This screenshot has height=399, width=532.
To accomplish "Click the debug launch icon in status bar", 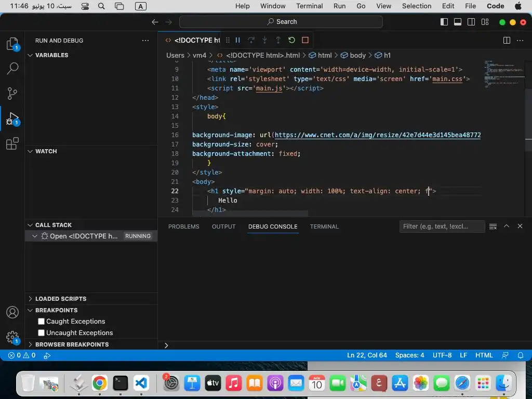I will coord(47,355).
